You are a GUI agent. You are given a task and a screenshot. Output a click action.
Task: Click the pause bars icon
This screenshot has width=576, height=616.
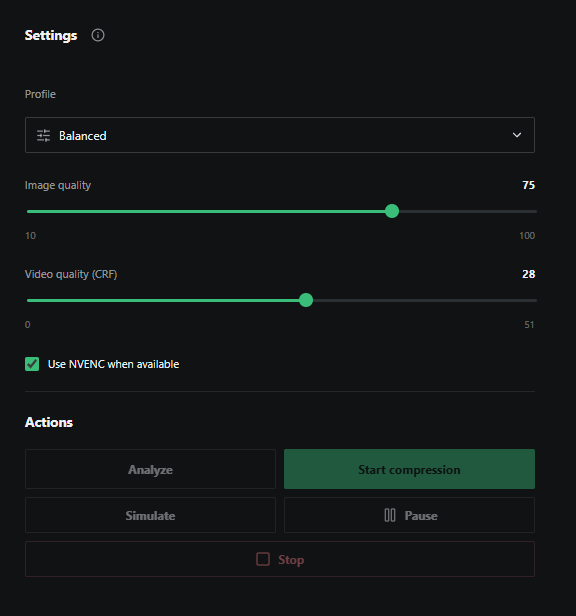(390, 515)
